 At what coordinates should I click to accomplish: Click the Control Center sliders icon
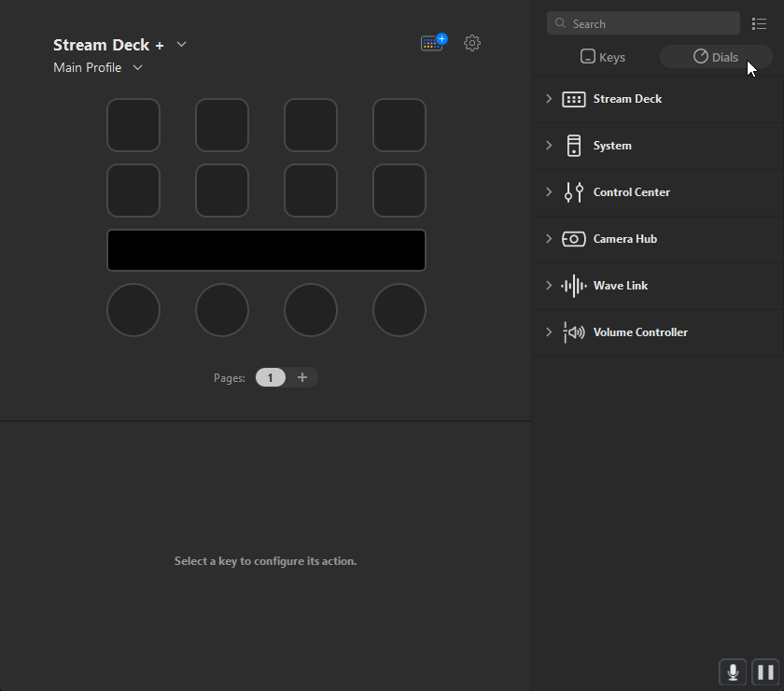[x=573, y=192]
